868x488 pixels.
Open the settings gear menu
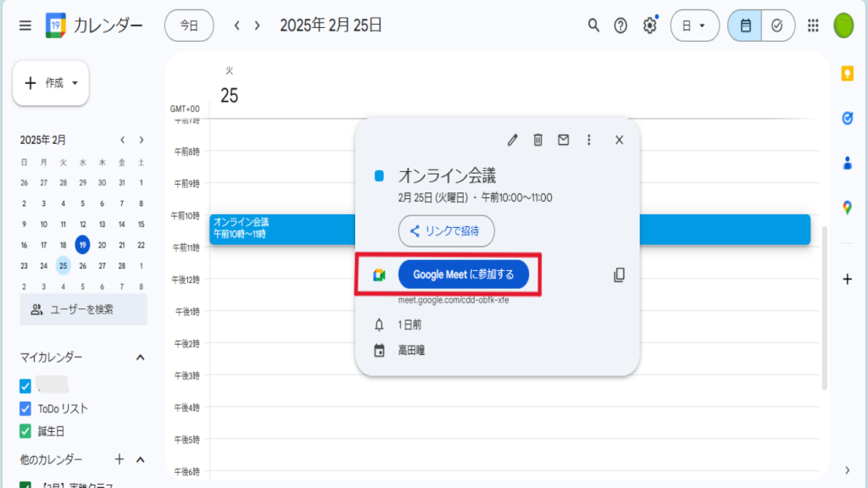coord(649,25)
